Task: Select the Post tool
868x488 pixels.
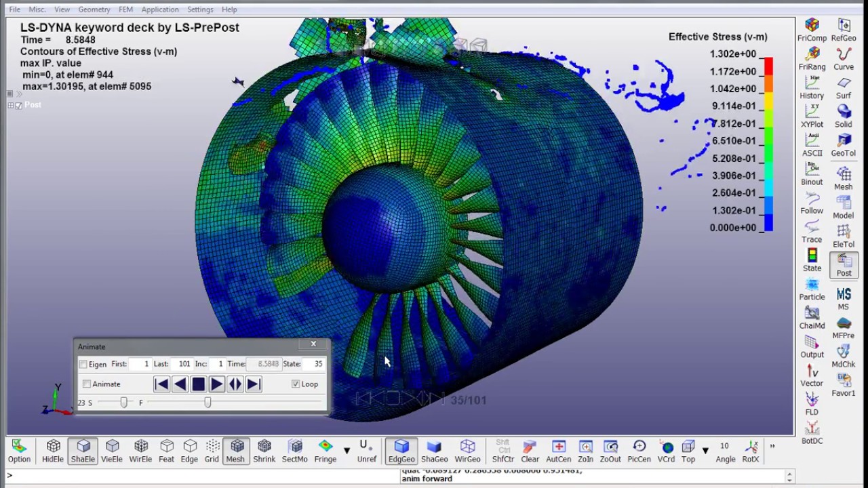Action: click(x=844, y=266)
